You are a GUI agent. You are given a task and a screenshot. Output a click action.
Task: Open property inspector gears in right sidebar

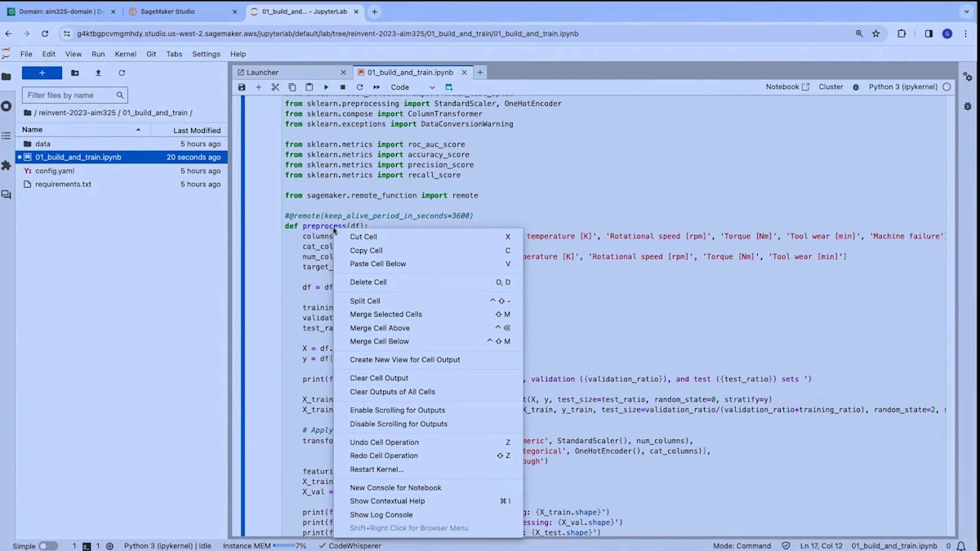point(968,76)
